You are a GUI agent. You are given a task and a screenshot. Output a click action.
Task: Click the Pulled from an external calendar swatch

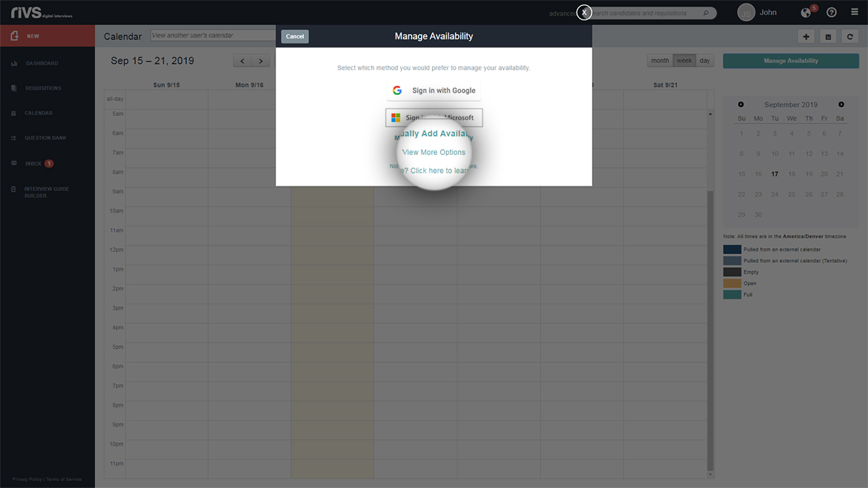732,249
